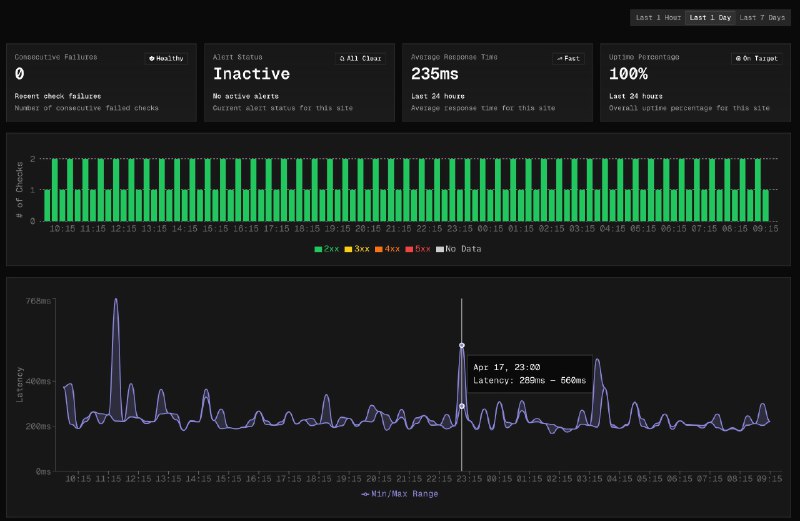
Task: Click the All Clear bell badge
Action: (x=362, y=58)
